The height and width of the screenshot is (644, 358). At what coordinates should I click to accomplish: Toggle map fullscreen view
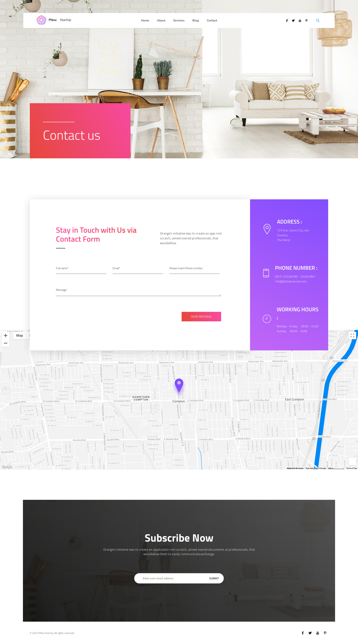(x=352, y=336)
